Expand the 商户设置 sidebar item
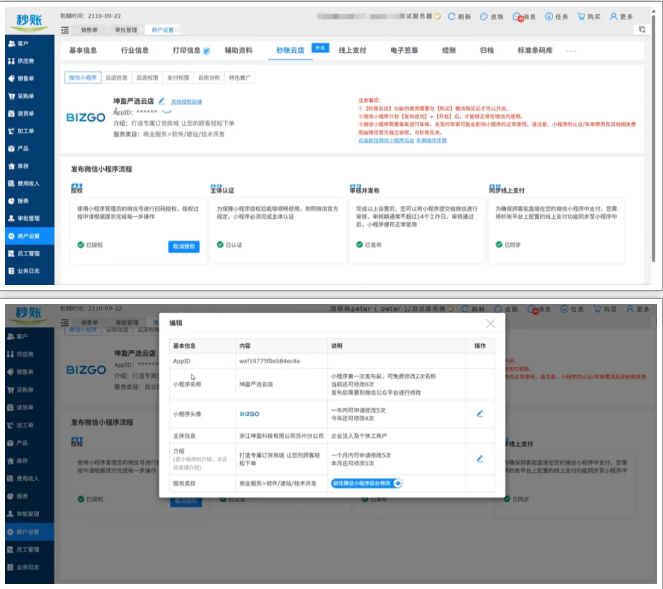 coord(27,235)
